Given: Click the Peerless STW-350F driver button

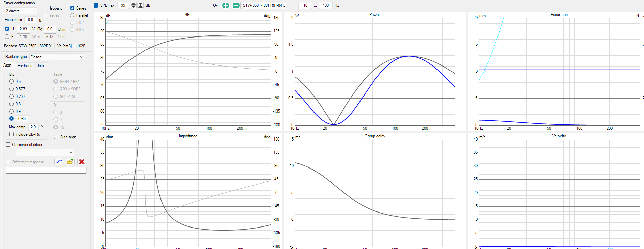Looking at the screenshot, I should [29, 46].
